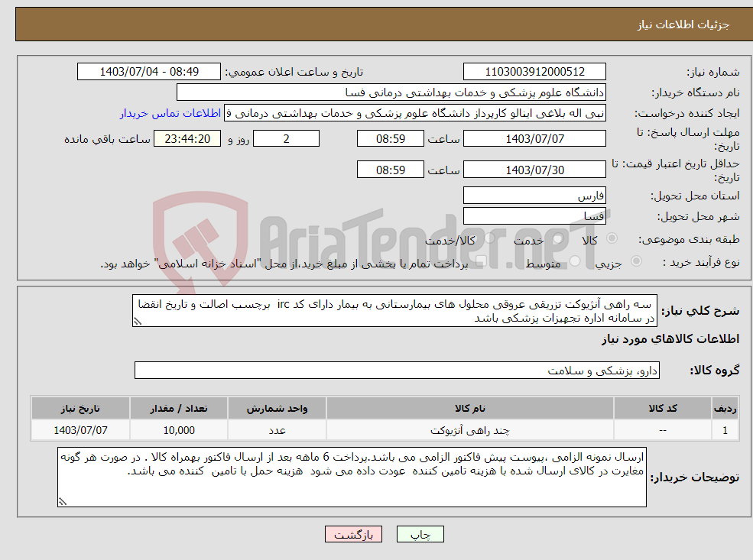Image resolution: width=753 pixels, height=560 pixels.
Task: Click the کد کالا column header
Action: pos(663,409)
